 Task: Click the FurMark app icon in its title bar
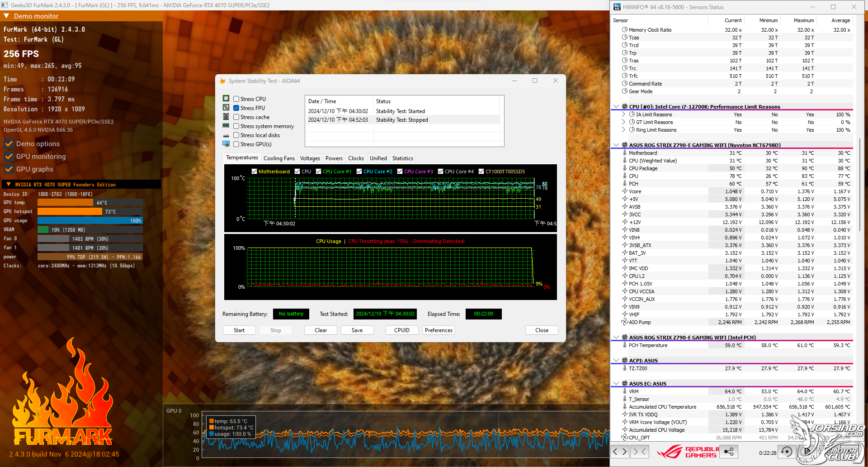pyautogui.click(x=5, y=5)
